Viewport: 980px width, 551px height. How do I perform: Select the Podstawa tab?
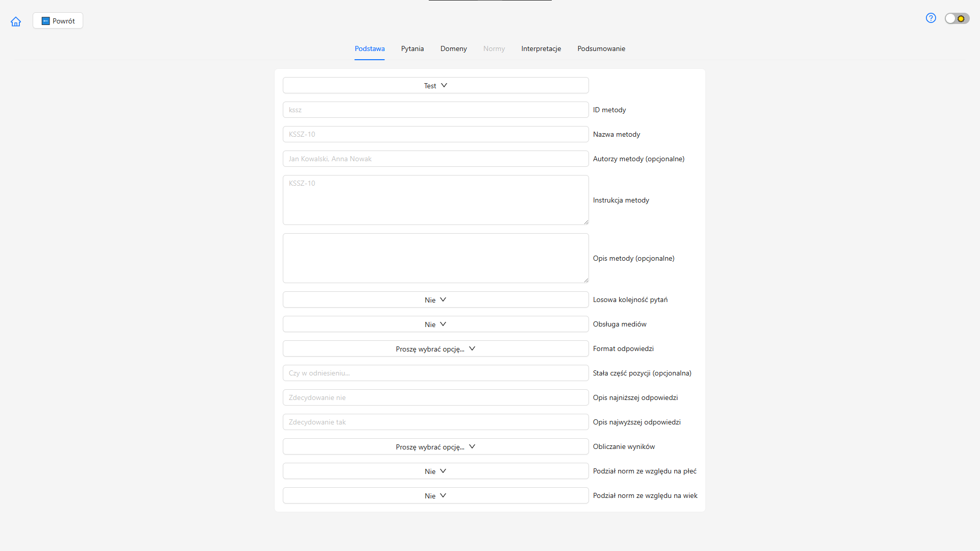(370, 48)
